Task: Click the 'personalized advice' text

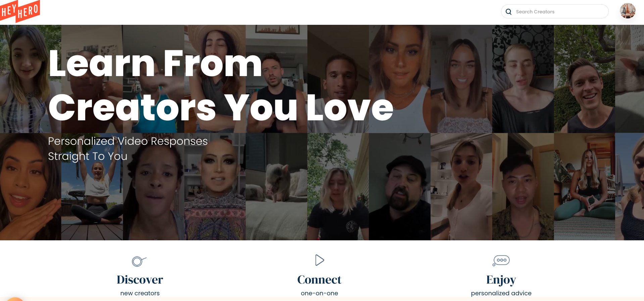Action: pyautogui.click(x=501, y=293)
